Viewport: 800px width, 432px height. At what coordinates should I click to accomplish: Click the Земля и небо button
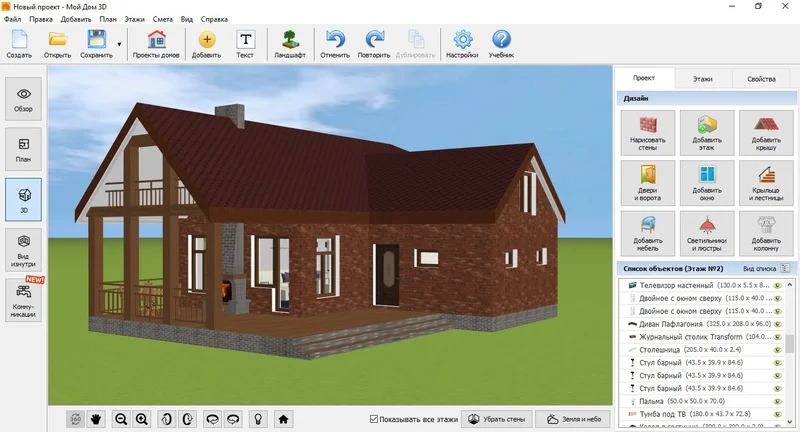(x=574, y=419)
